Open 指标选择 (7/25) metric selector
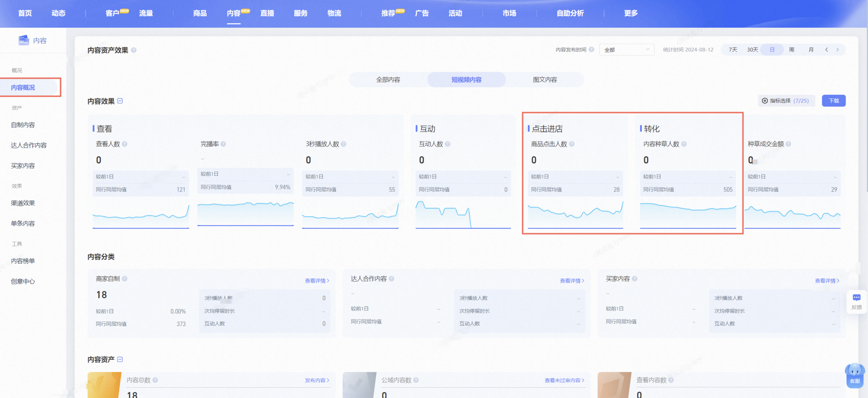This screenshot has width=868, height=398. 786,101
